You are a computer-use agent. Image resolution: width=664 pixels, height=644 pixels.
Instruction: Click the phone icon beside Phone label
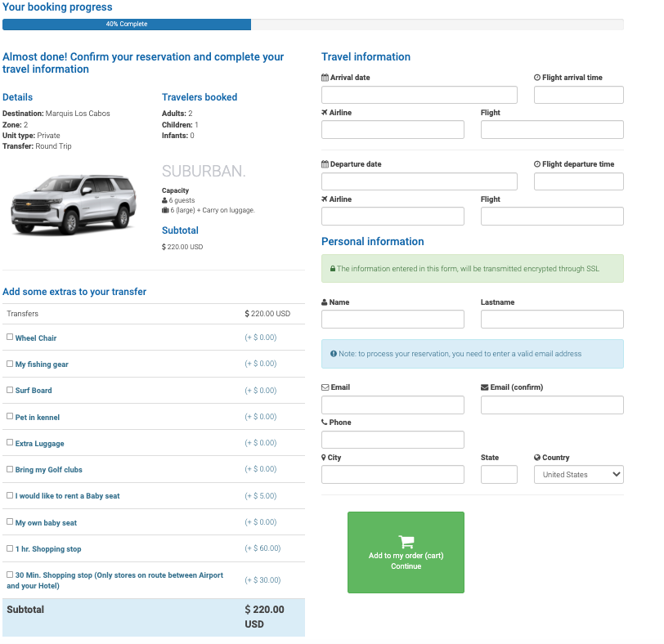pos(325,423)
